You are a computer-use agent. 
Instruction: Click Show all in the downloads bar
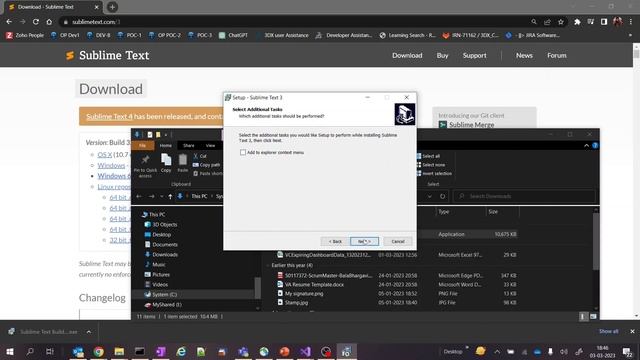tap(608, 331)
